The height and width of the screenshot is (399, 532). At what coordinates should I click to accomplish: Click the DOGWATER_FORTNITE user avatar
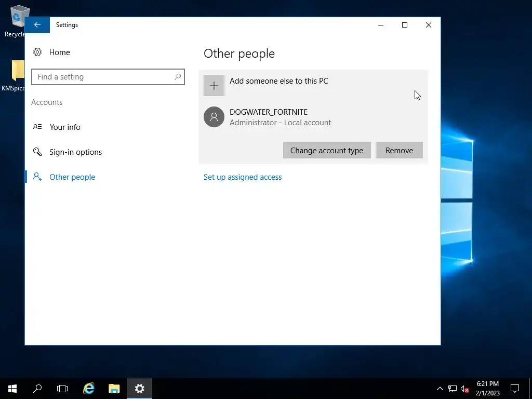214,117
